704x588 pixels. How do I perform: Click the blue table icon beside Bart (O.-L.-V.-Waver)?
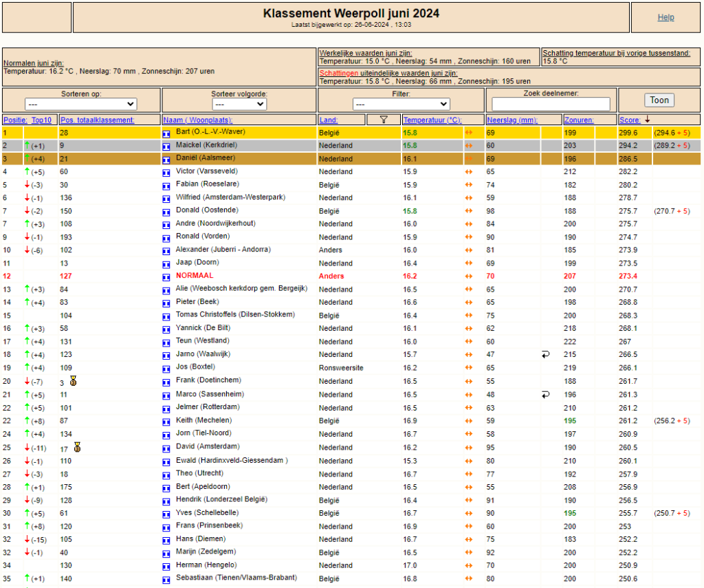[166, 133]
